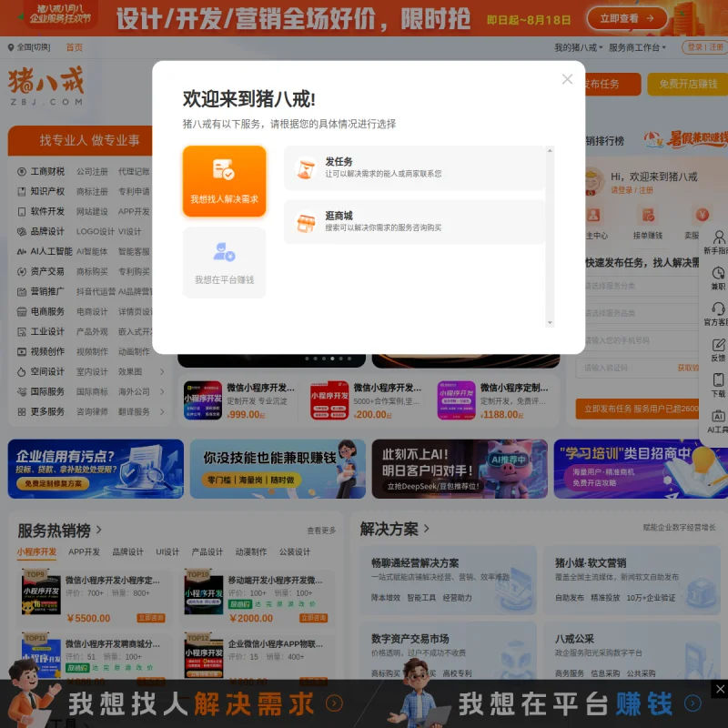
Task: Click the 请输入验证码 input field
Action: pos(624,368)
